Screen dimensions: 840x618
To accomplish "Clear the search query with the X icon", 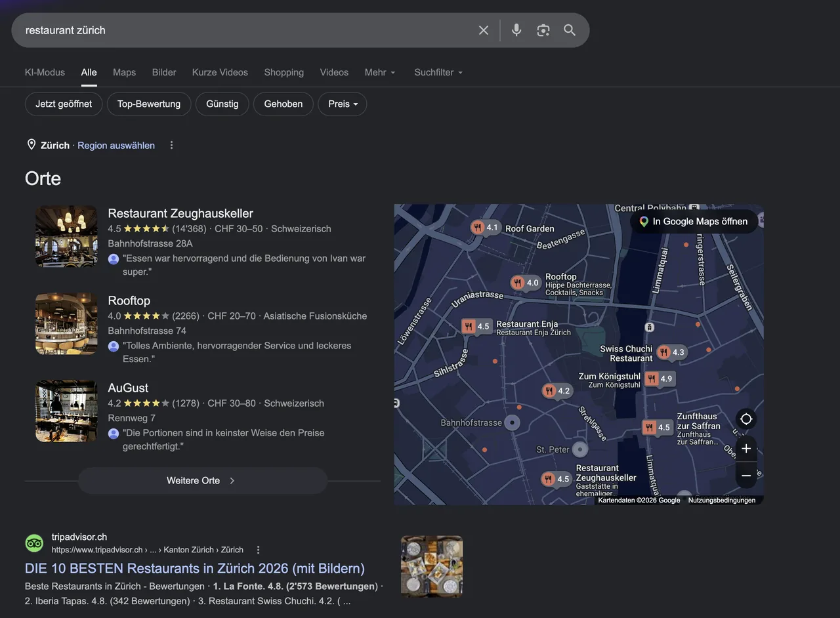I will [484, 30].
